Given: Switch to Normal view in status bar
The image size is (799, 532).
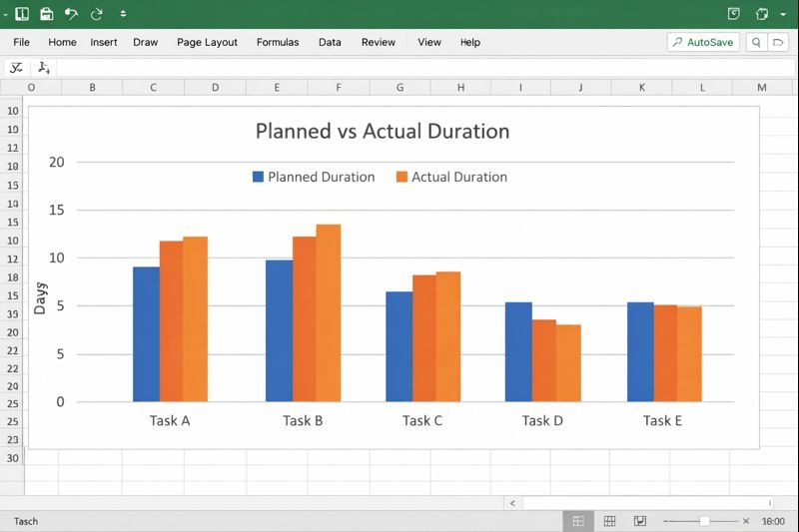Looking at the screenshot, I should point(577,521).
